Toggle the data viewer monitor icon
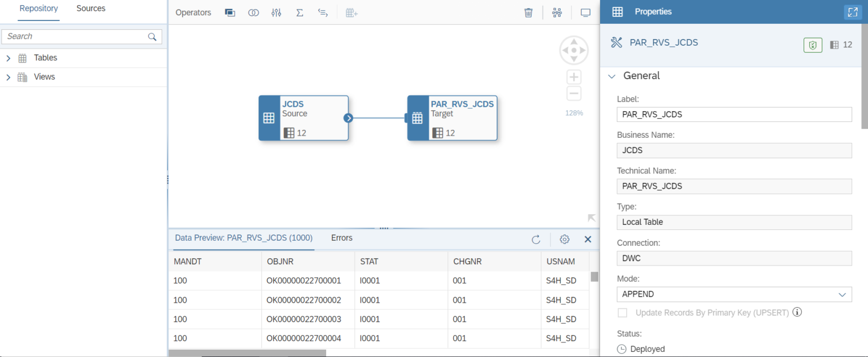Viewport: 868px width, 357px height. (x=585, y=12)
